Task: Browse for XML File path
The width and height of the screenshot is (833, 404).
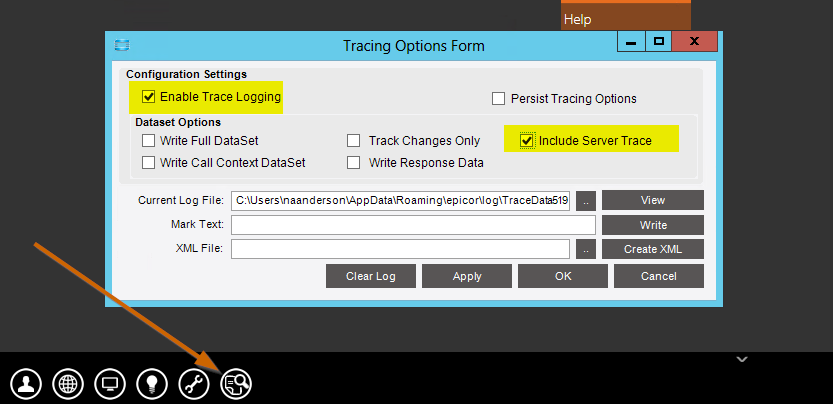Action: coord(585,249)
